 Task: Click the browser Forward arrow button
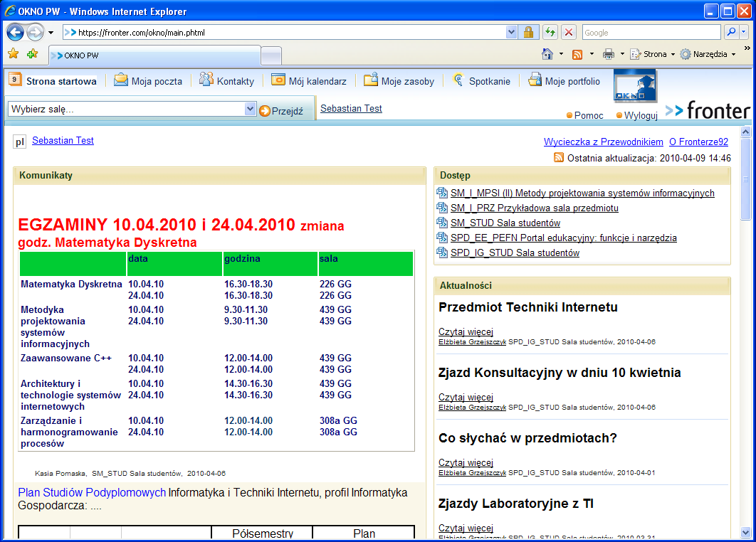[35, 32]
